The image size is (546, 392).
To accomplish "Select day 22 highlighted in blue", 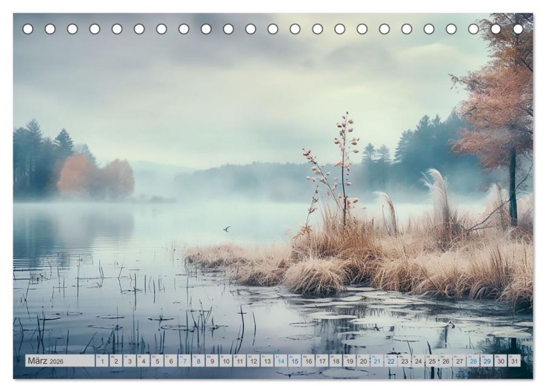I will click(390, 361).
